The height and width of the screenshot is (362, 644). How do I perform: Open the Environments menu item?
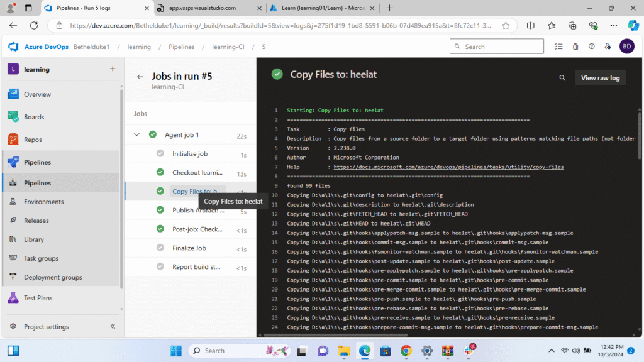point(43,202)
